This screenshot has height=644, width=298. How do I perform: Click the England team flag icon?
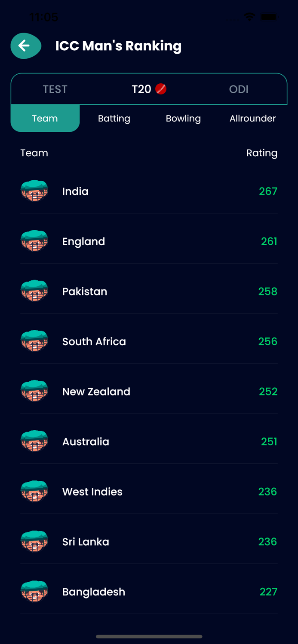pyautogui.click(x=34, y=241)
